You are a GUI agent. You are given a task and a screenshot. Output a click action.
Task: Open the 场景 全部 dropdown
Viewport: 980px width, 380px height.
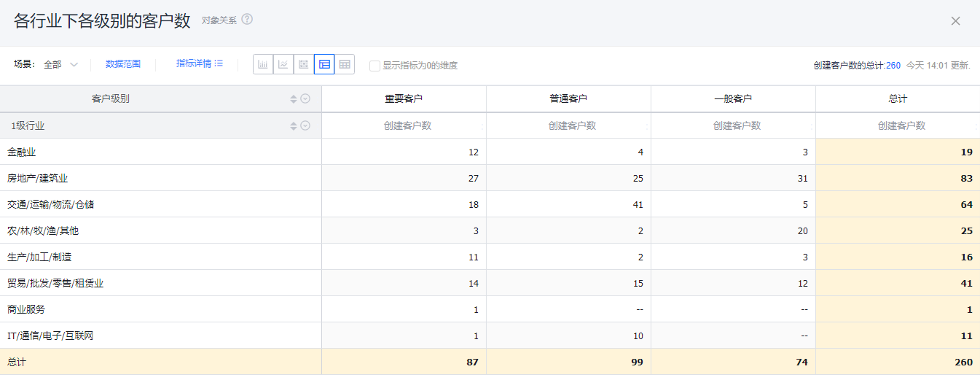(x=61, y=64)
